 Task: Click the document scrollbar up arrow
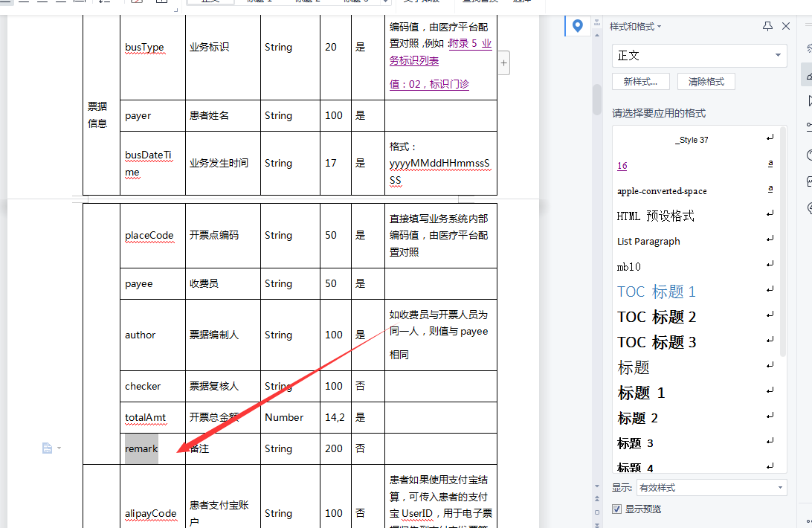click(596, 35)
